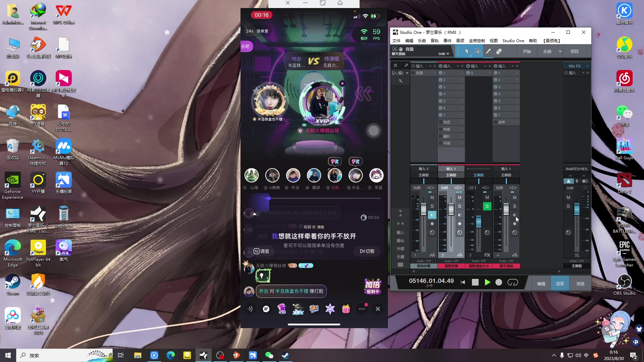This screenshot has width=644, height=362.
Task: Toggle power on 变声 insert in channel 4
Action: click(x=496, y=122)
